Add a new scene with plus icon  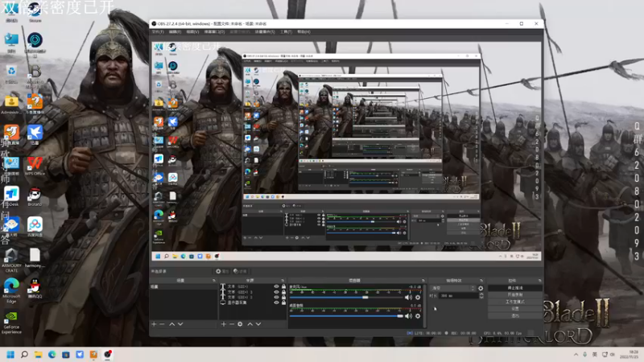point(154,324)
